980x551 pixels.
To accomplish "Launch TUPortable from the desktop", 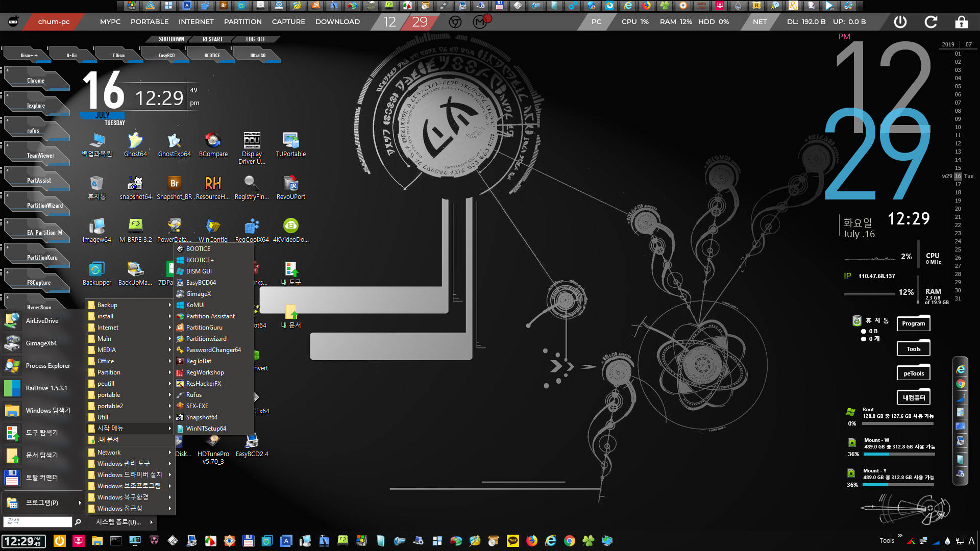I will pos(291,144).
